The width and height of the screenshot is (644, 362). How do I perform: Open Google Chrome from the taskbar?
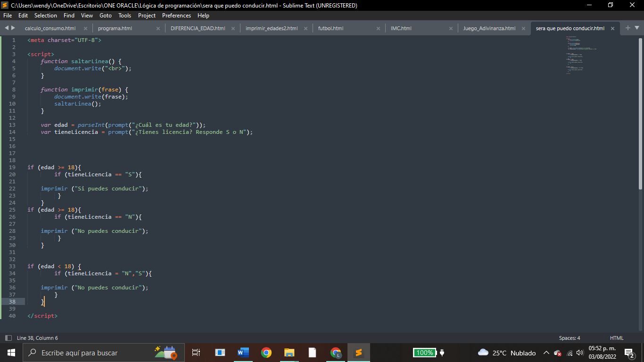point(266,353)
